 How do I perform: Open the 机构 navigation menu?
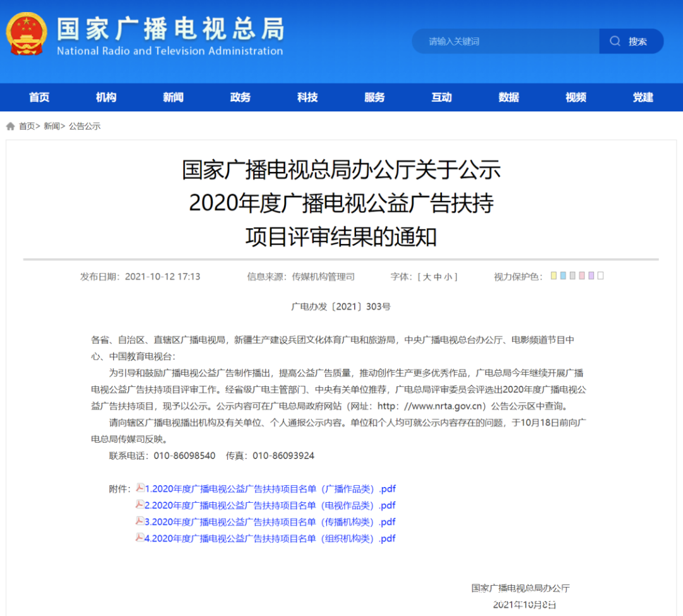(106, 97)
